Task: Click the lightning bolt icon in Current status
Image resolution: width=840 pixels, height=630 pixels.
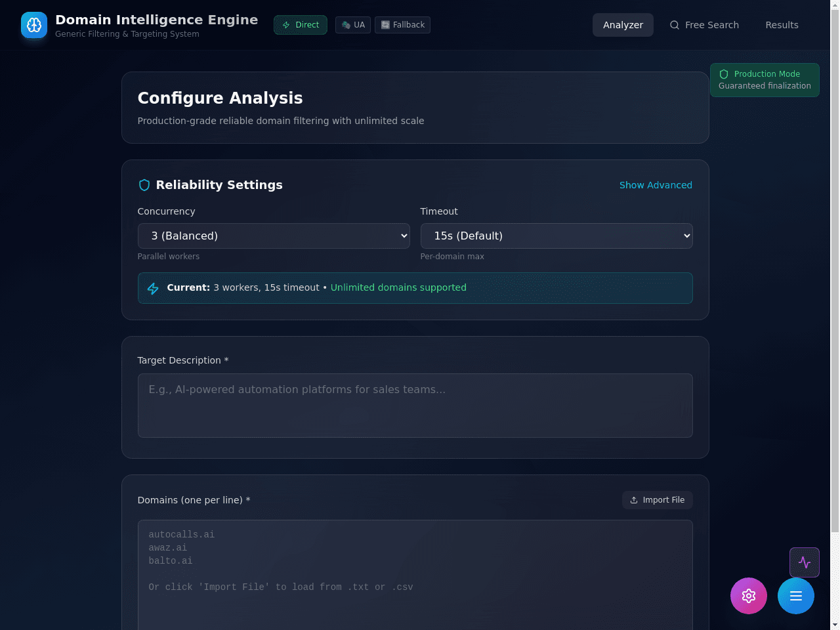Action: [153, 288]
